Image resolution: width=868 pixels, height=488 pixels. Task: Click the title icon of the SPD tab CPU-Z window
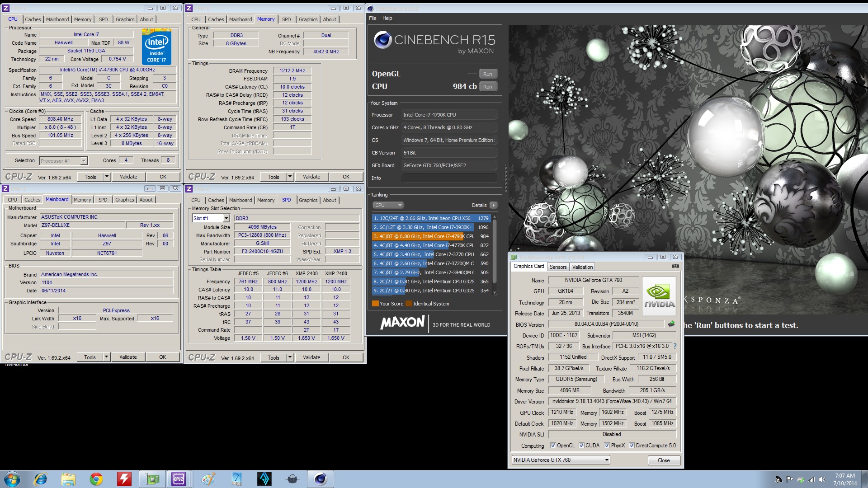tap(189, 188)
